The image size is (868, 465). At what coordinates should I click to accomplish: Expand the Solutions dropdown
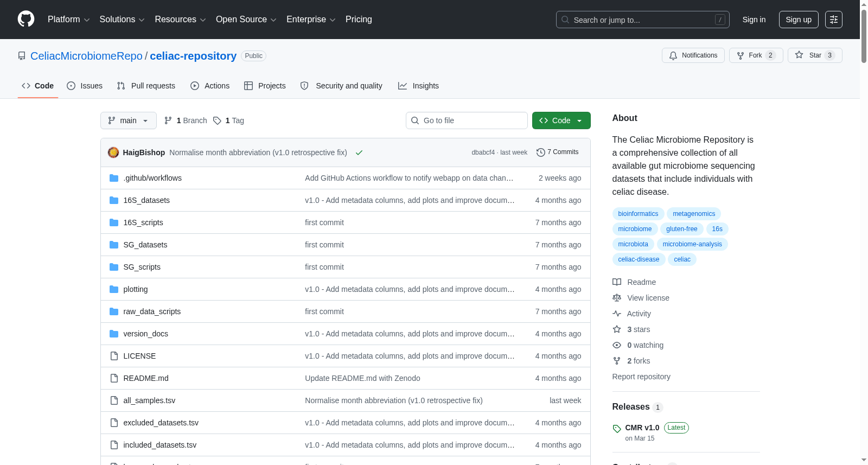(x=122, y=20)
